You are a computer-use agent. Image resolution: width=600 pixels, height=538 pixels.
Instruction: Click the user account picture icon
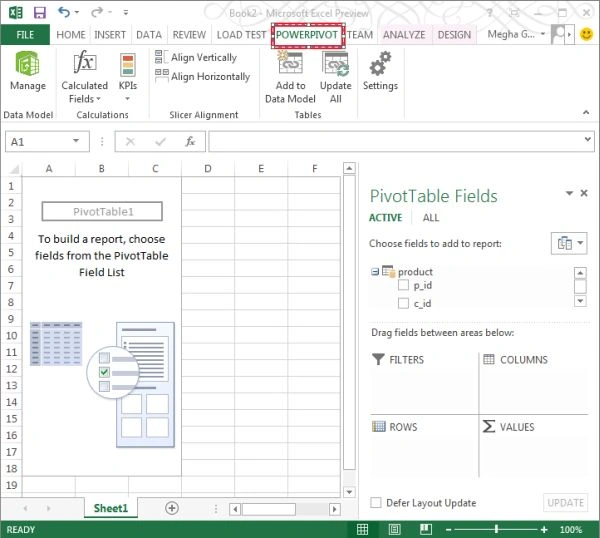(x=558, y=34)
